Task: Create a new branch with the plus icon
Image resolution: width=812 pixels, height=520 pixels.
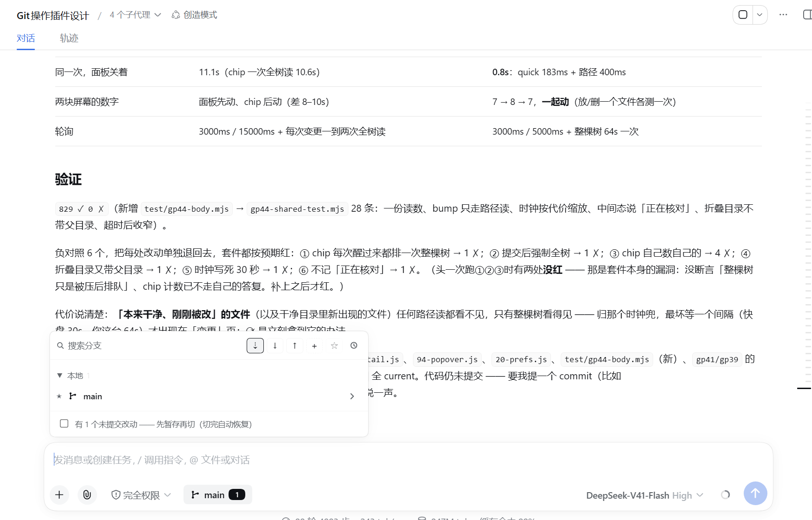Action: (314, 345)
